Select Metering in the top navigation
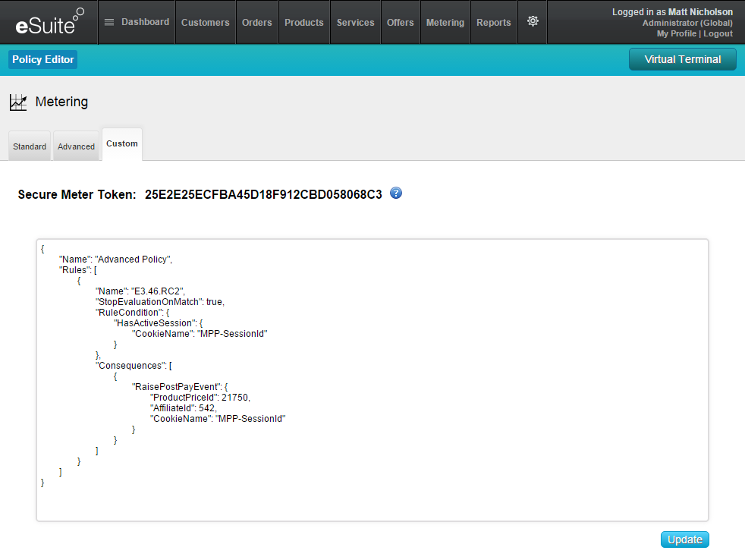 point(445,23)
